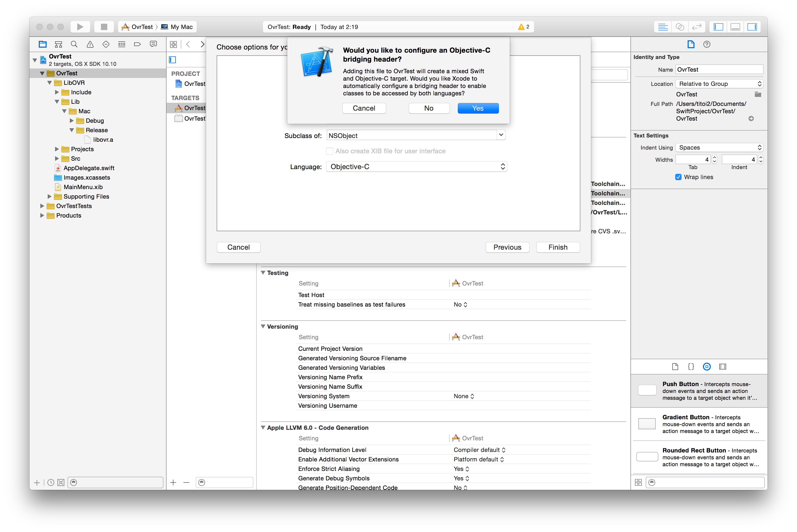The width and height of the screenshot is (797, 532).
Task: Select AppDelegate.swift in project navigator
Action: [x=89, y=168]
